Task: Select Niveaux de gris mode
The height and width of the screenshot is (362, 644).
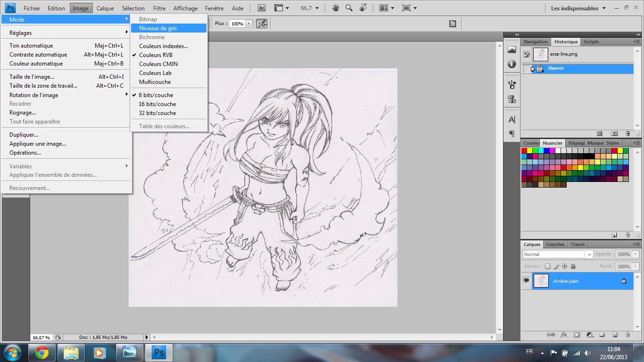Action: point(169,28)
